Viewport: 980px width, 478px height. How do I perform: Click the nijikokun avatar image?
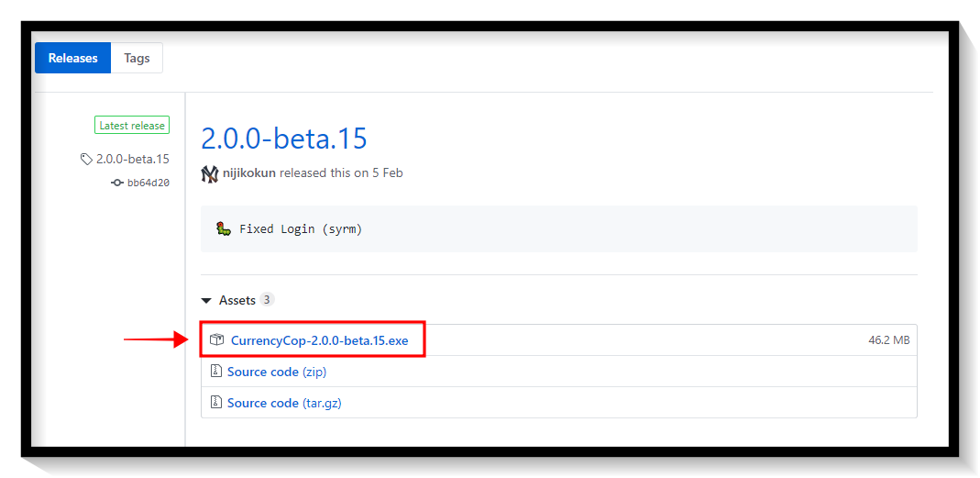pyautogui.click(x=210, y=173)
